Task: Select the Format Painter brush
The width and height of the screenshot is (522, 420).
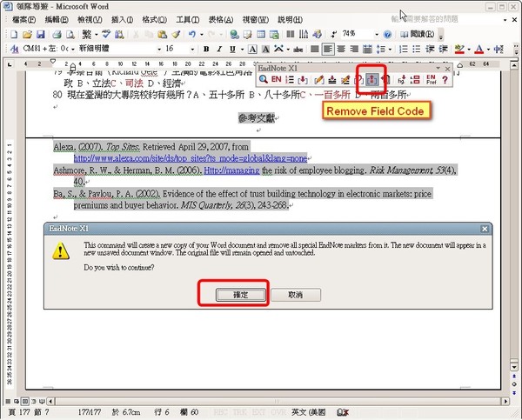Action: click(x=176, y=34)
